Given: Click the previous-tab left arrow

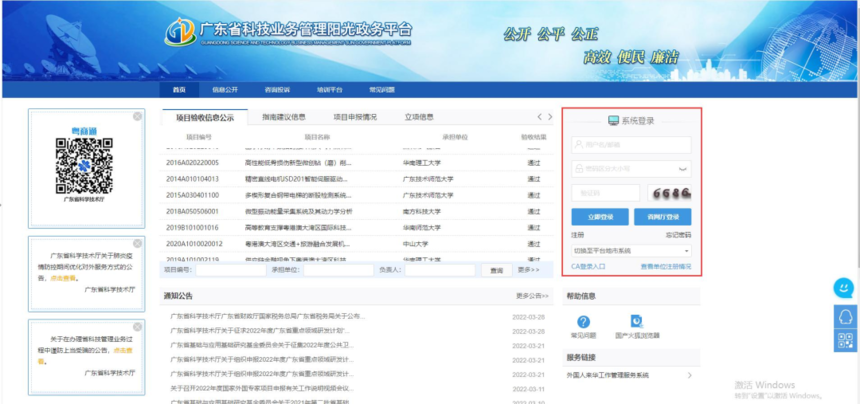Looking at the screenshot, I should point(539,117).
